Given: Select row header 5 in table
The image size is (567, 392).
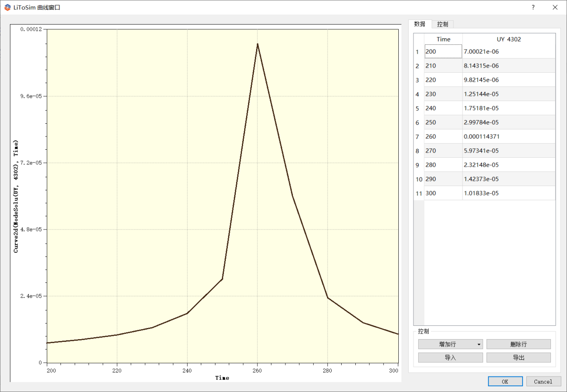Looking at the screenshot, I should click(x=419, y=108).
